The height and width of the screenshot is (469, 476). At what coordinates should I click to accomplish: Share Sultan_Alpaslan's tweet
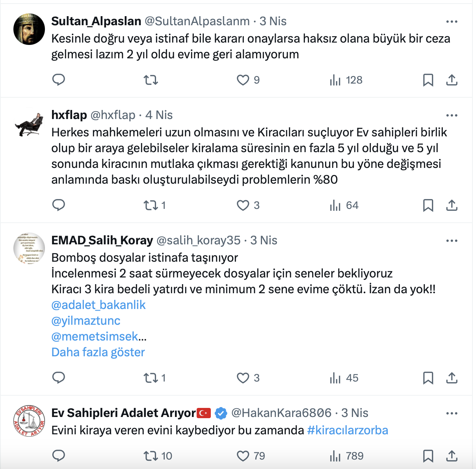452,80
